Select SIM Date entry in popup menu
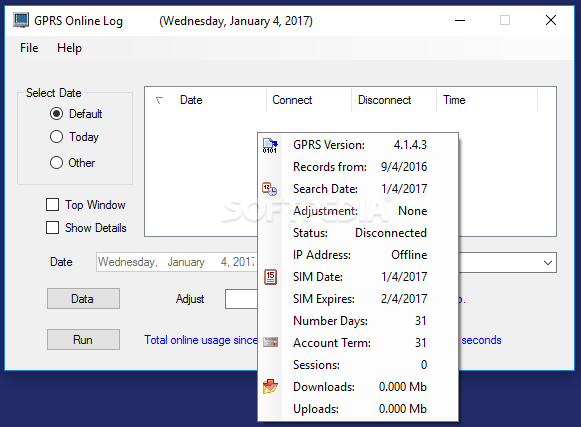 tap(358, 277)
